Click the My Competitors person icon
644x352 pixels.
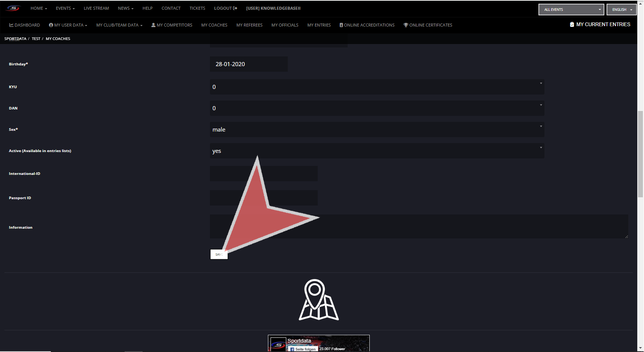point(153,25)
